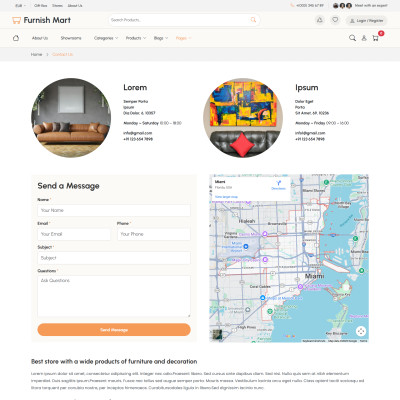This screenshot has width=400, height=400.
Task: Click the Your Phone input field
Action: (154, 234)
